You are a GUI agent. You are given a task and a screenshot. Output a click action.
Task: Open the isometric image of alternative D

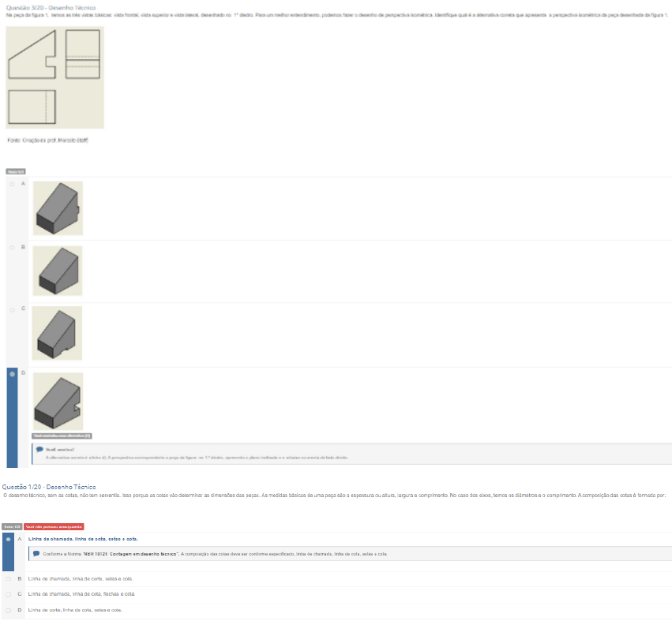pos(58,401)
